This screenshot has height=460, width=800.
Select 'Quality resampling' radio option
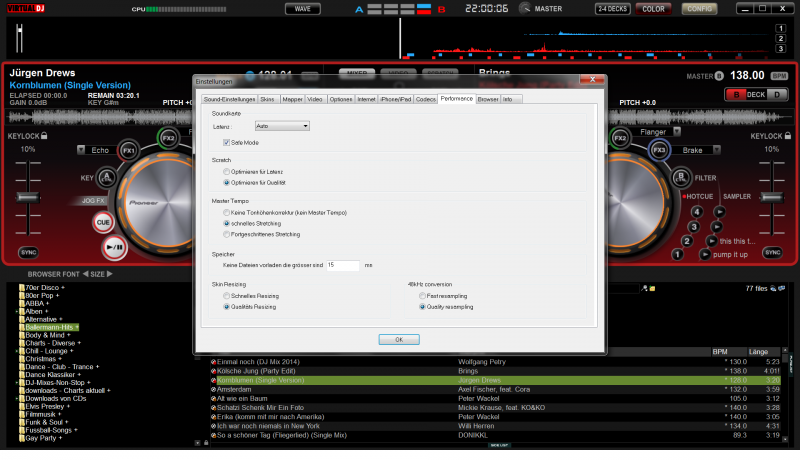click(422, 307)
